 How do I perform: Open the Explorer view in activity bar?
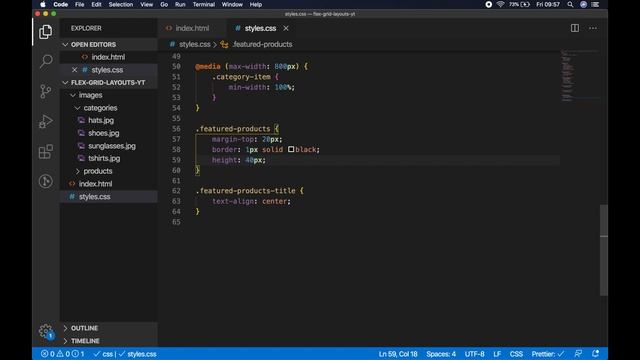point(45,32)
